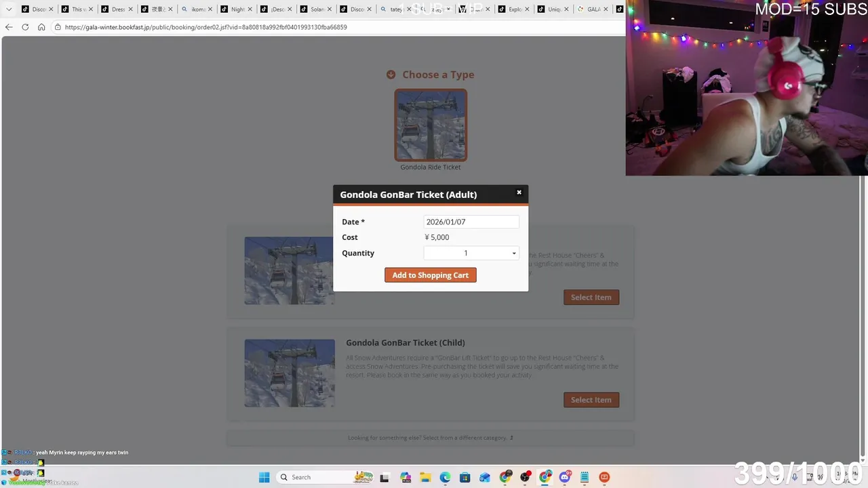
Task: Click the URL address bar
Action: pyautogui.click(x=339, y=27)
